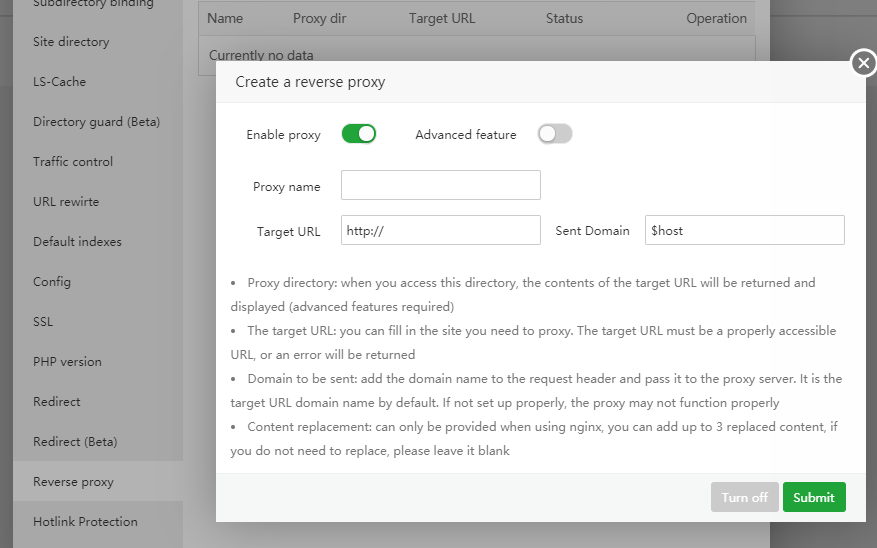Open Hotlink Protection settings
This screenshot has width=877, height=548.
(x=85, y=522)
